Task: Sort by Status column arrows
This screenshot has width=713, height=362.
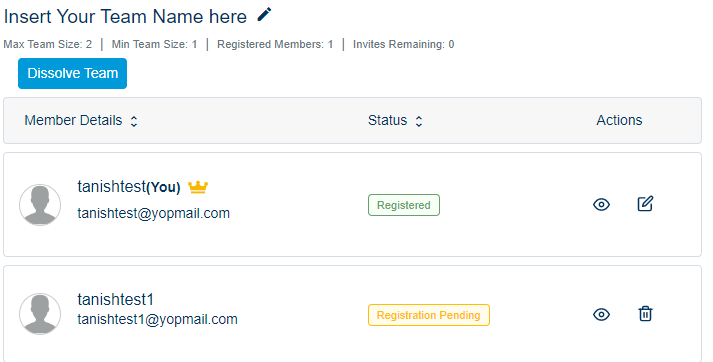Action: 419,121
